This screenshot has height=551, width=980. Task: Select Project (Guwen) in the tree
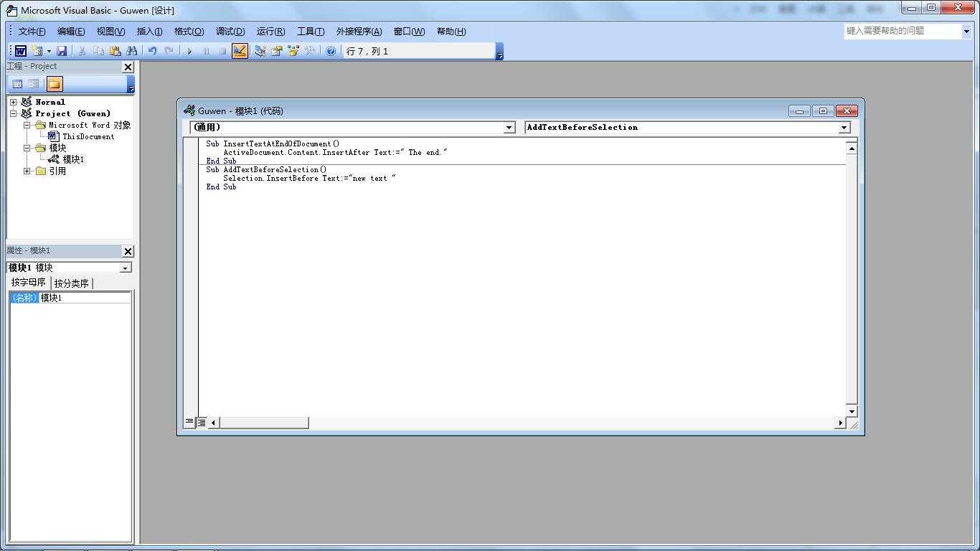pyautogui.click(x=73, y=113)
